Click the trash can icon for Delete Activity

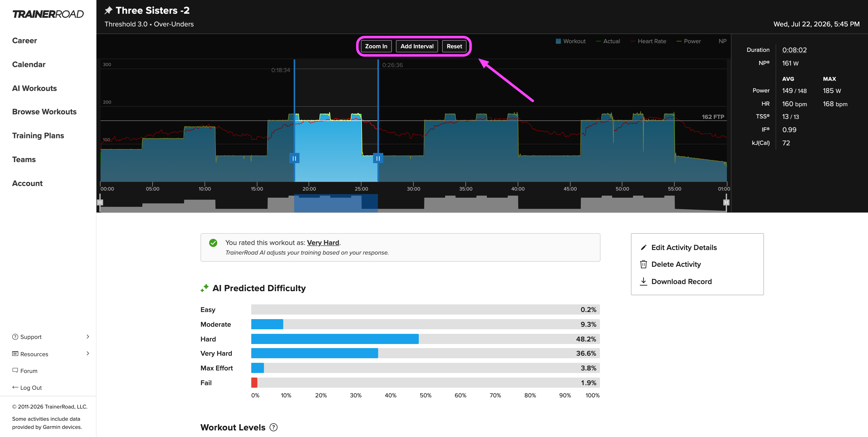tap(643, 264)
